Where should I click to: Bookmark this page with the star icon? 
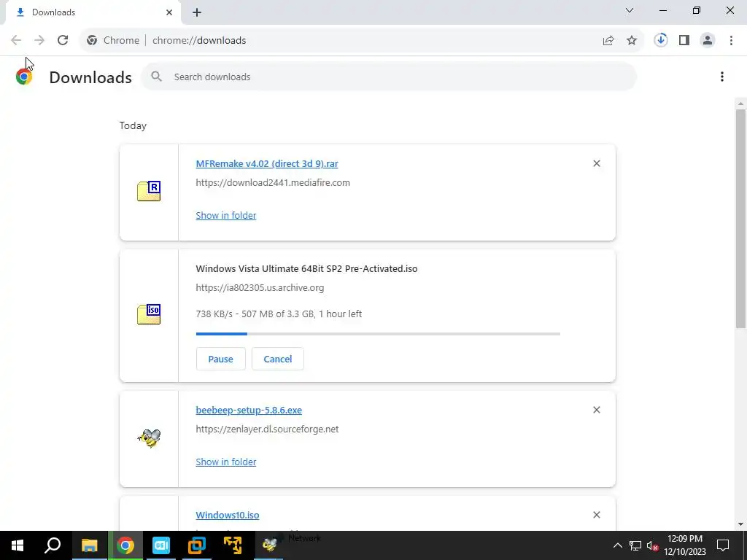click(632, 41)
